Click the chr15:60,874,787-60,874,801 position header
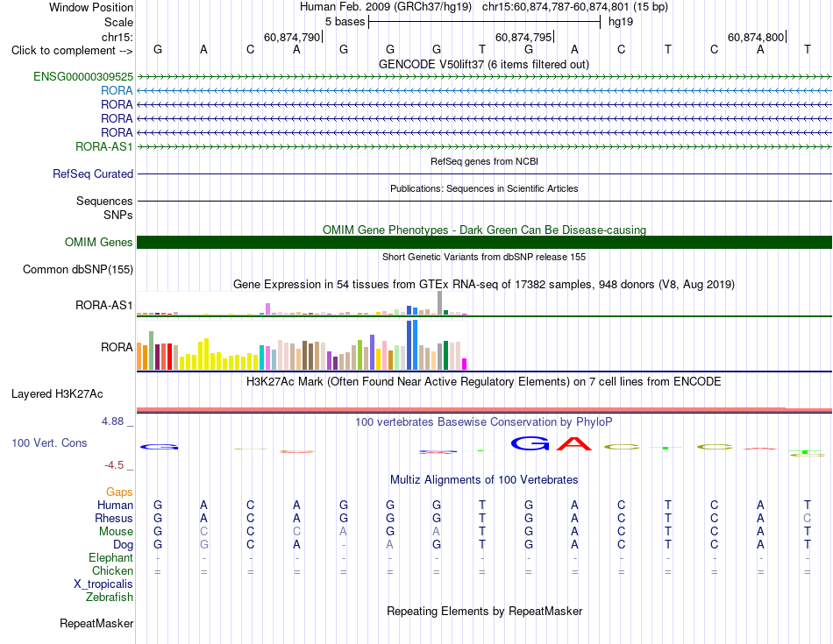The width and height of the screenshot is (833, 644). [x=575, y=7]
